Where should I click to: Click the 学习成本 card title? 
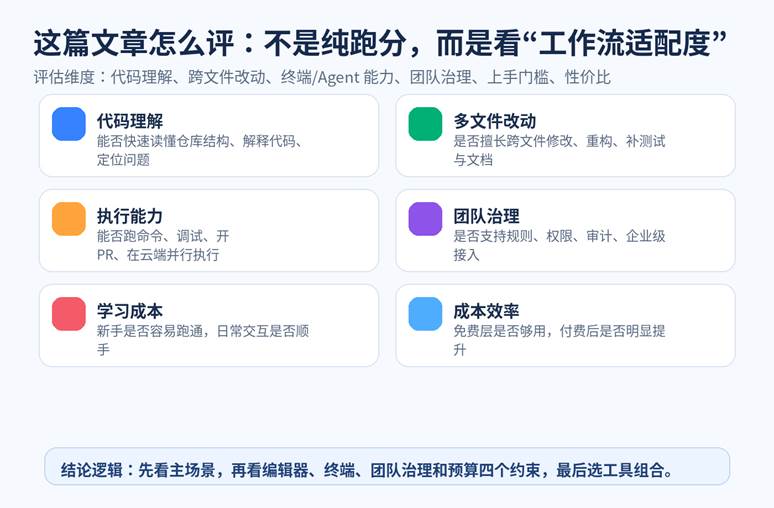pos(130,311)
